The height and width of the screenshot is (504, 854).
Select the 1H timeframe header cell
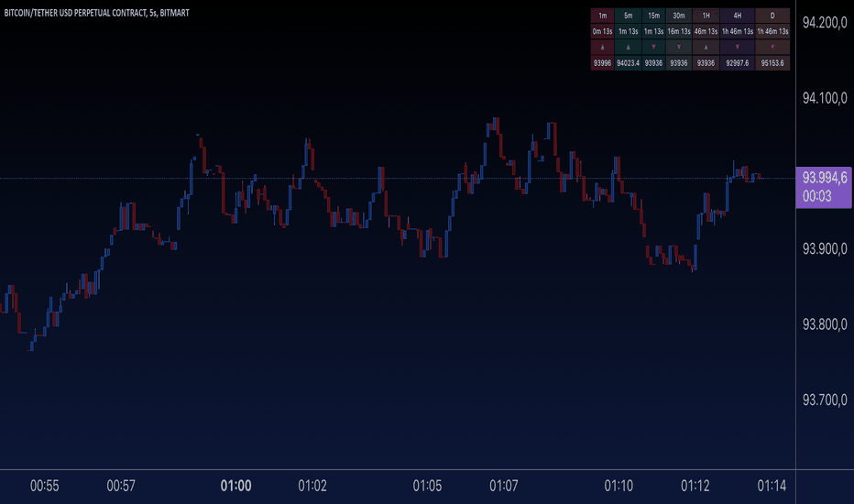click(706, 16)
